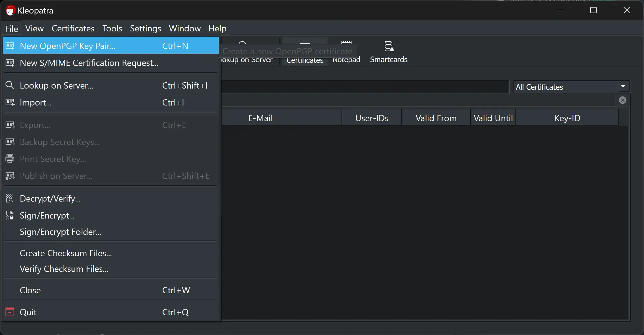The width and height of the screenshot is (644, 335).
Task: Choose Sign/Encrypt Folder entry
Action: (111, 232)
